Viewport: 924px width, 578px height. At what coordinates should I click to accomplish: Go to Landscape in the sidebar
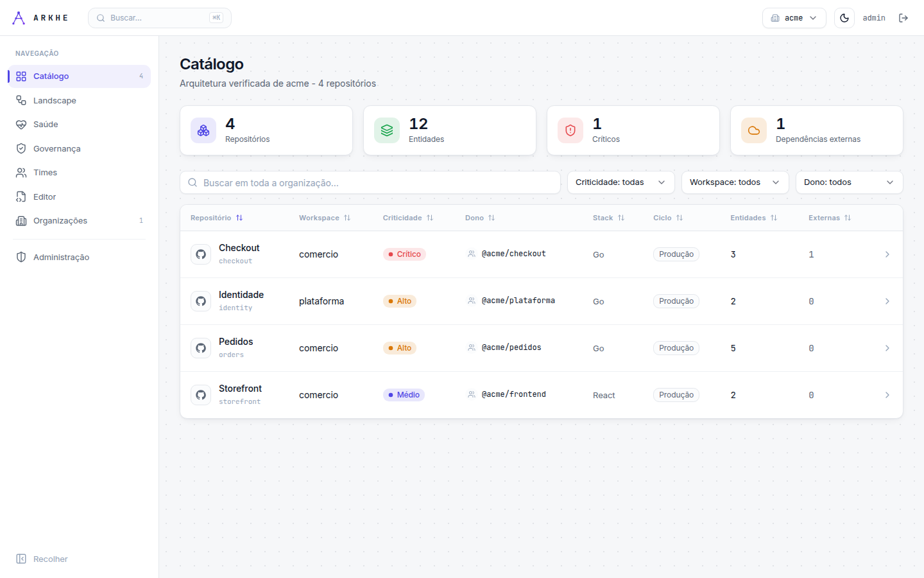point(80,100)
